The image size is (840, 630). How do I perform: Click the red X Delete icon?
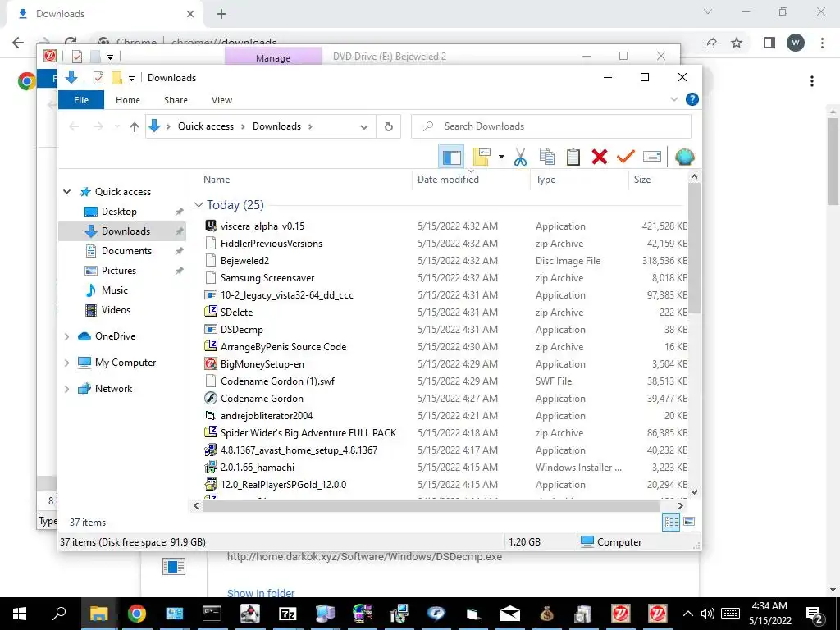coord(600,157)
